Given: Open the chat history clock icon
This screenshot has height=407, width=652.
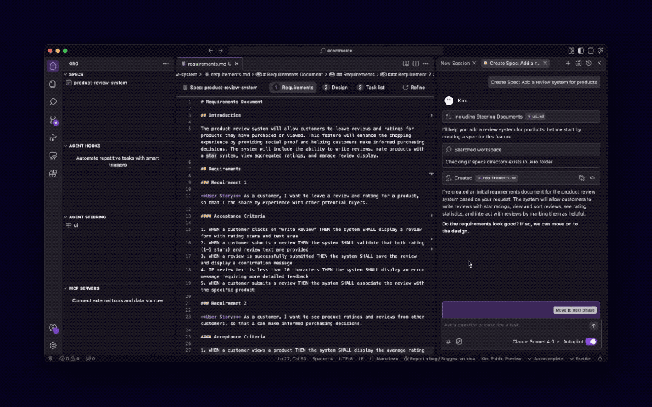Looking at the screenshot, I should (588, 63).
